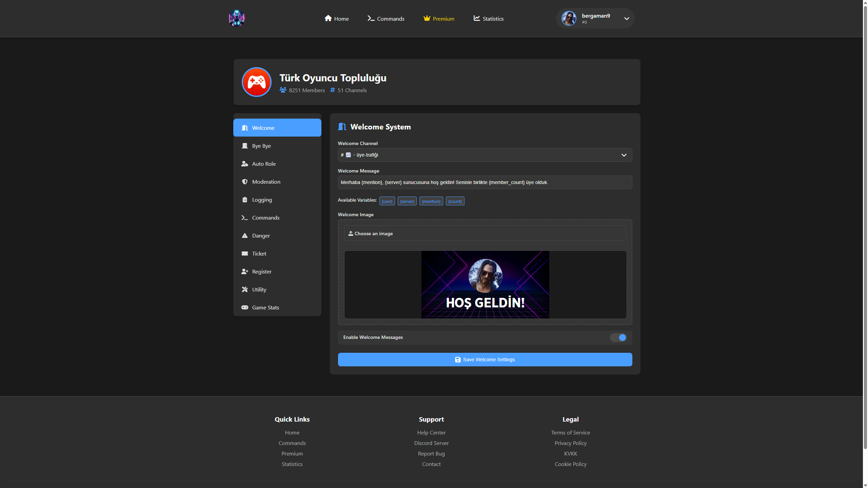The image size is (868, 488).
Task: Click the Türk Oyuncu Topluluğu server name
Action: 333,78
